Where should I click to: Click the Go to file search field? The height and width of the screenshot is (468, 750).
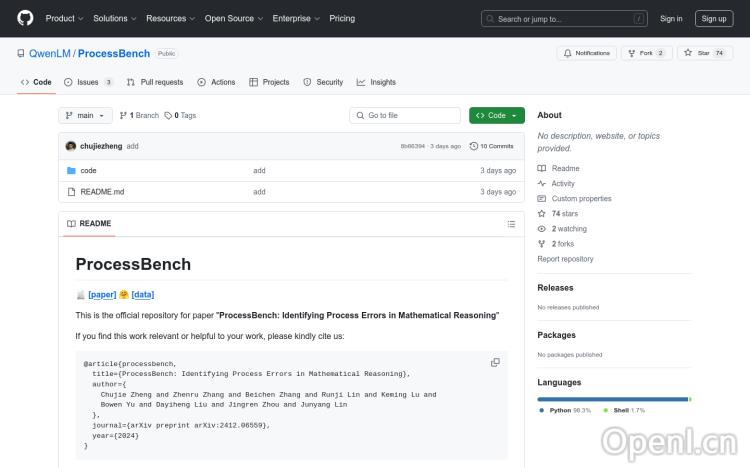[405, 115]
